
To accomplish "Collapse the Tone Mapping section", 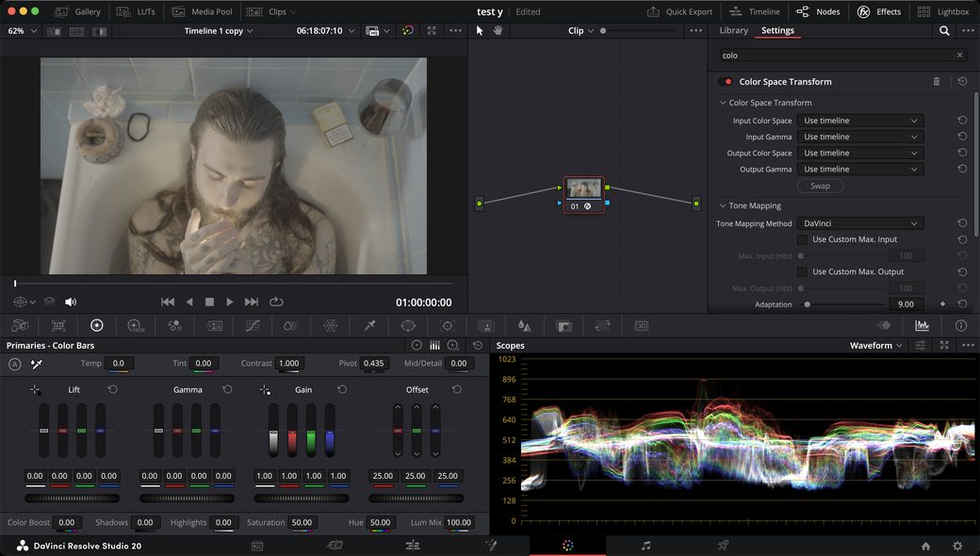I will (723, 205).
